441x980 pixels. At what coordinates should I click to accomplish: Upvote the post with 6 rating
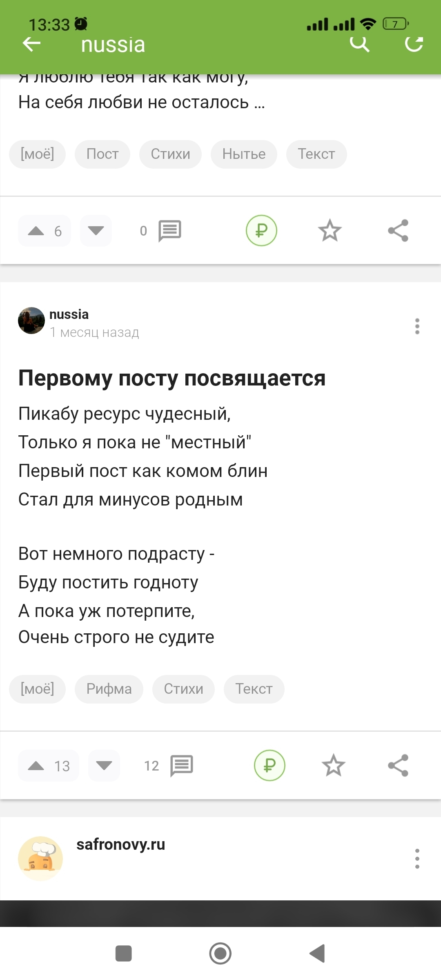pos(36,231)
